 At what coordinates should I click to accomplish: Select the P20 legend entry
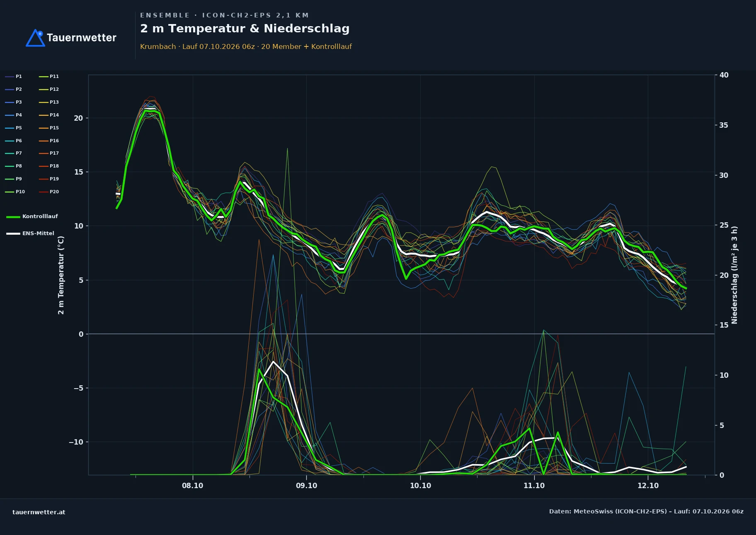point(49,192)
